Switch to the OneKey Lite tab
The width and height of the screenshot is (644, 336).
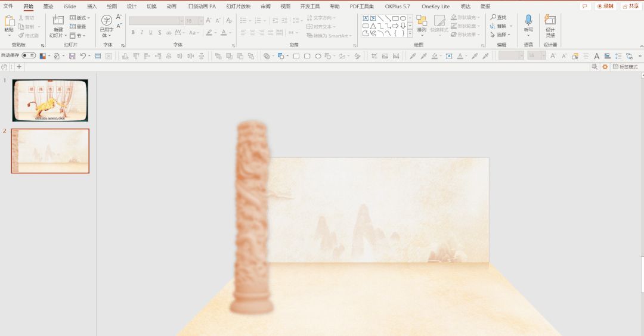tap(435, 6)
